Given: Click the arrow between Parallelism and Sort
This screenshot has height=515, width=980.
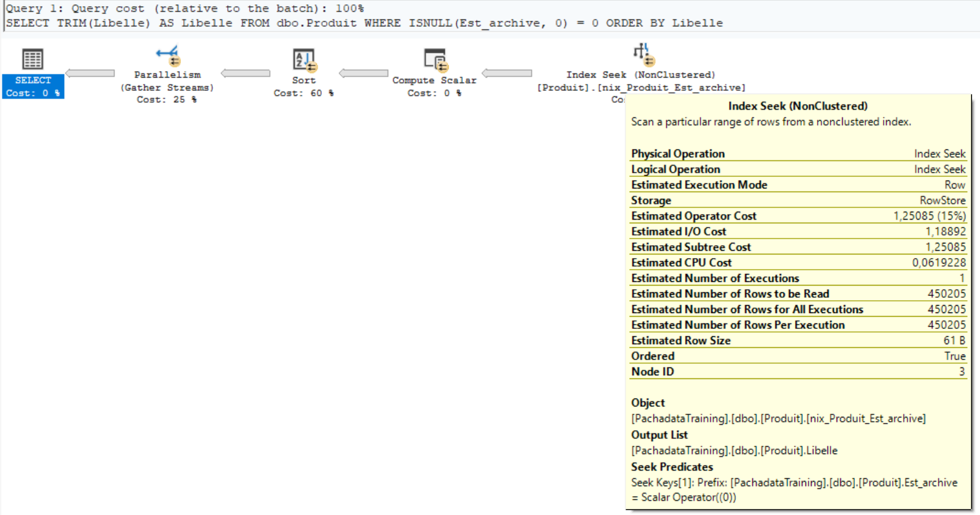Looking at the screenshot, I should pos(245,73).
